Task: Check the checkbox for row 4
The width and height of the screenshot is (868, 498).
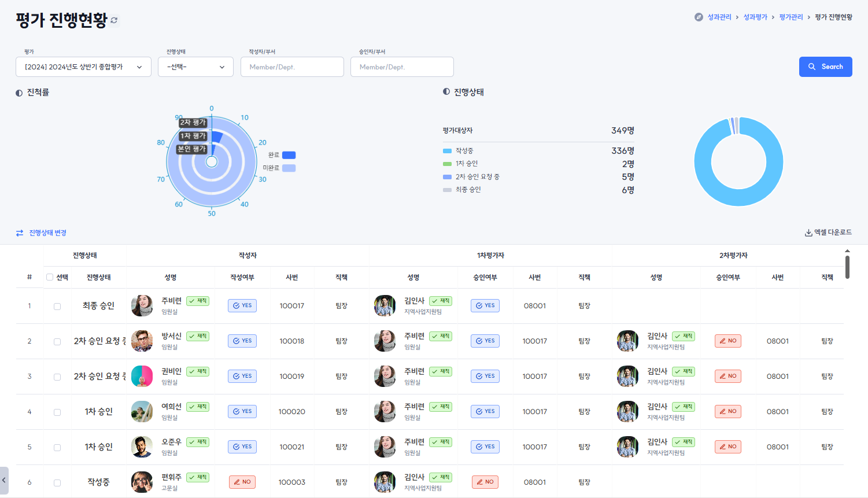Action: 57,412
